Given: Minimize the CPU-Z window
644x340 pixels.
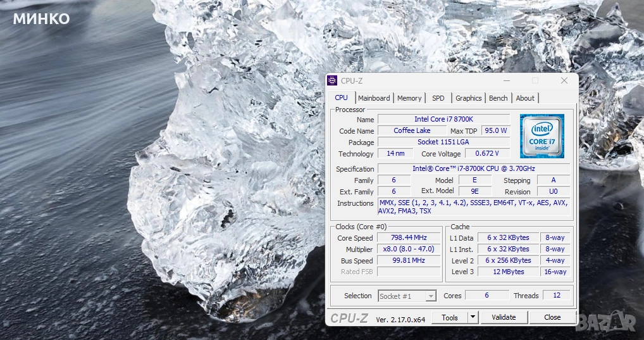Looking at the screenshot, I should pyautogui.click(x=506, y=80).
